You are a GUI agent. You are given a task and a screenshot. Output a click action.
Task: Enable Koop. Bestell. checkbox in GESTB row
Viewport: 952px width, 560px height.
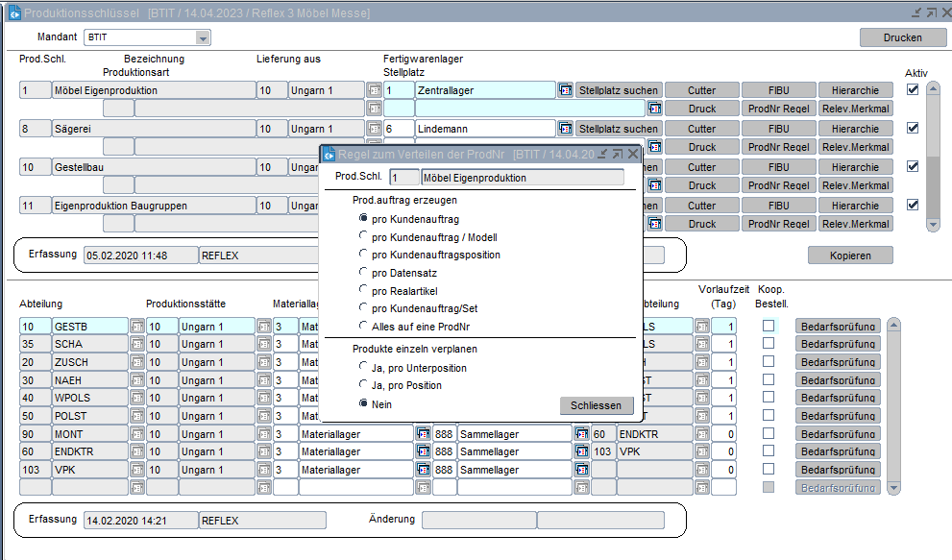click(769, 327)
